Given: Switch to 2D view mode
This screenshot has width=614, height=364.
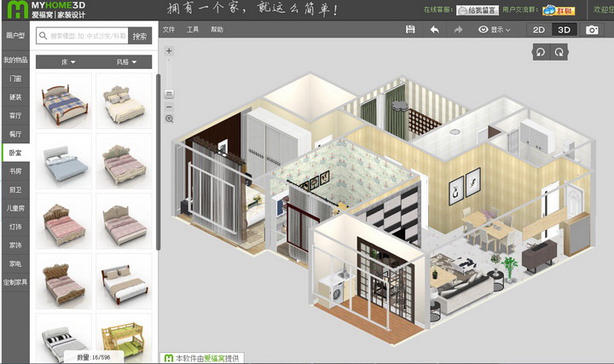Looking at the screenshot, I should click(x=539, y=30).
